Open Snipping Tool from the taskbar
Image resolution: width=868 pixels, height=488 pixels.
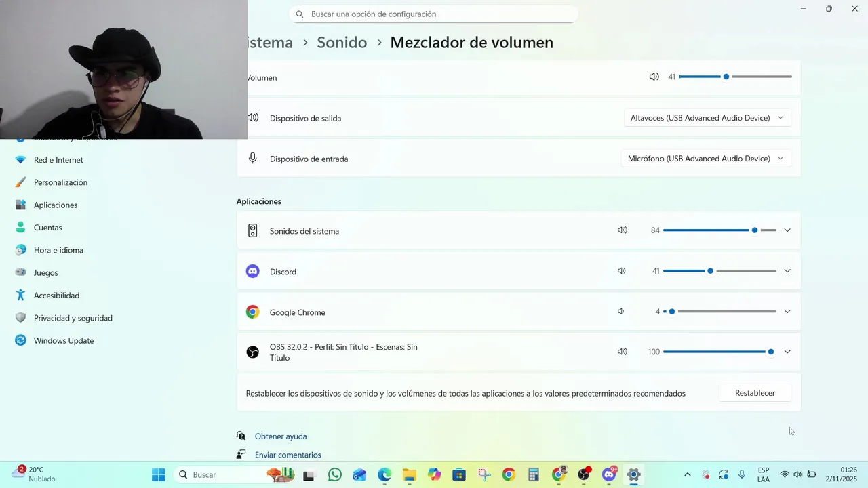[484, 474]
